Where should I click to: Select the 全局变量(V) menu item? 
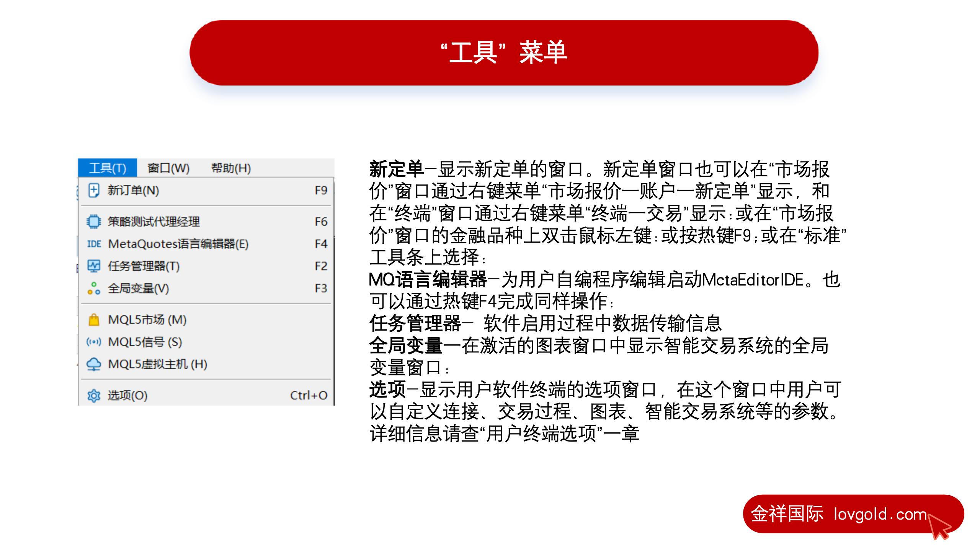pyautogui.click(x=138, y=288)
